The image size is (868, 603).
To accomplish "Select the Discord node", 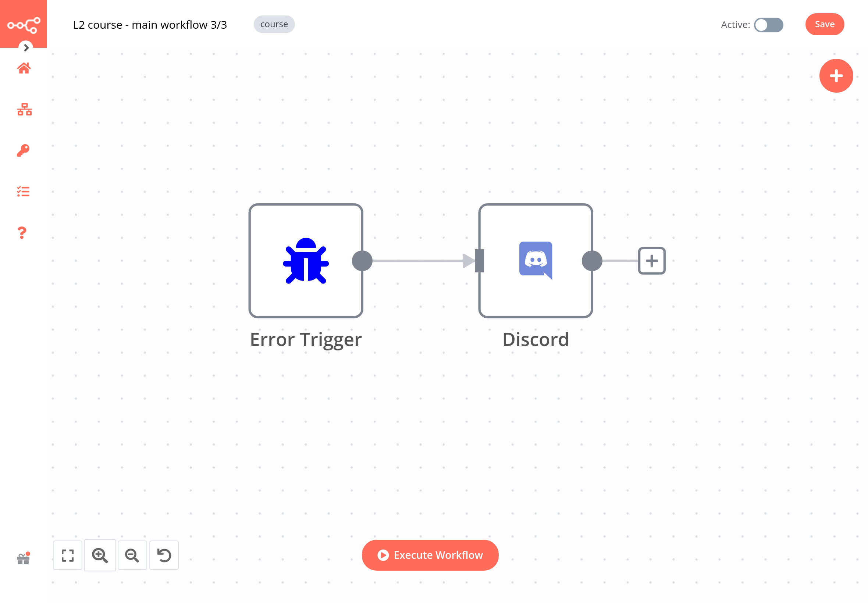I will [x=535, y=261].
